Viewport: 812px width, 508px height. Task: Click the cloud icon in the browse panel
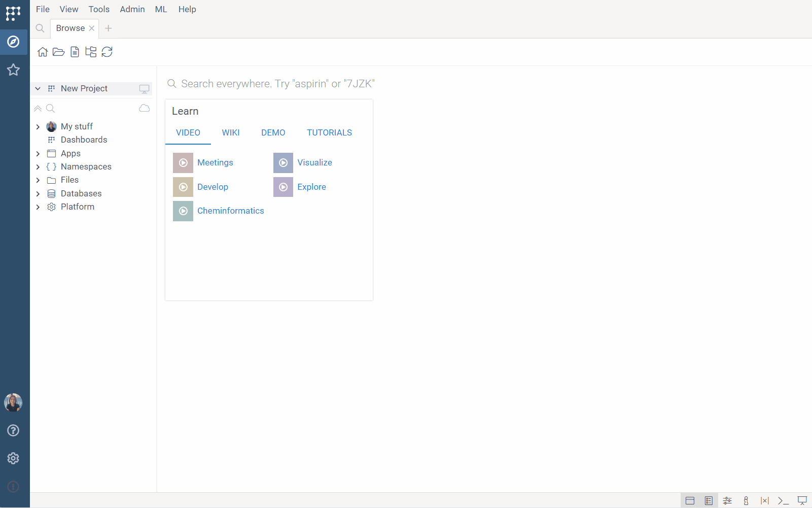[x=145, y=108]
